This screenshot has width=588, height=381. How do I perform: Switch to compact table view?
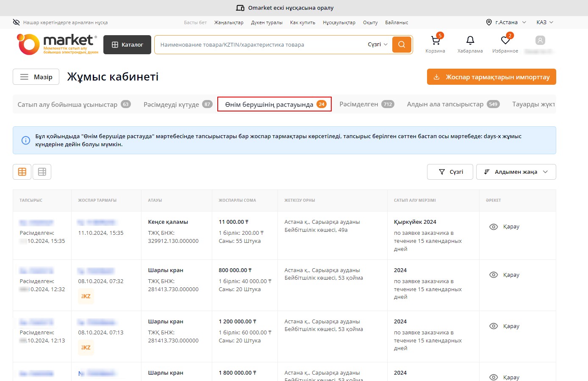(42, 172)
